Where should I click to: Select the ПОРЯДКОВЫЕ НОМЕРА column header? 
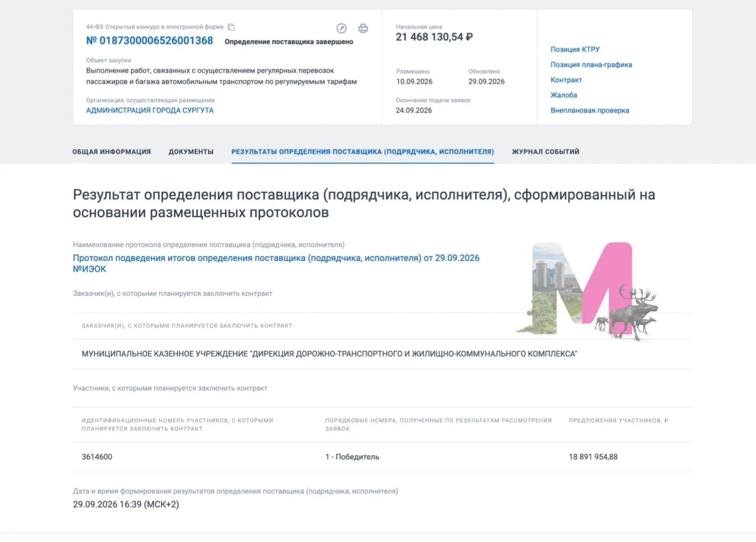(438, 424)
